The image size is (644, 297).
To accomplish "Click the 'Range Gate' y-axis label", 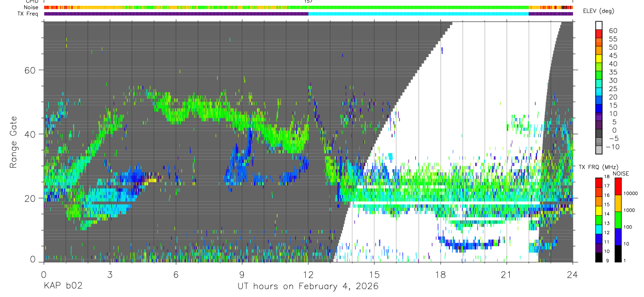I will [x=13, y=143].
